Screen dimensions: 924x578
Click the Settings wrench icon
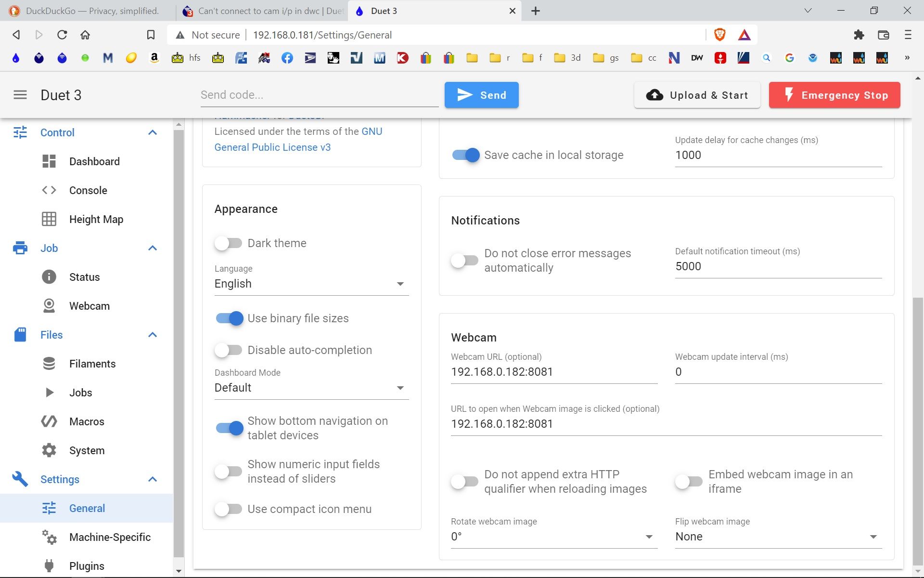[20, 479]
